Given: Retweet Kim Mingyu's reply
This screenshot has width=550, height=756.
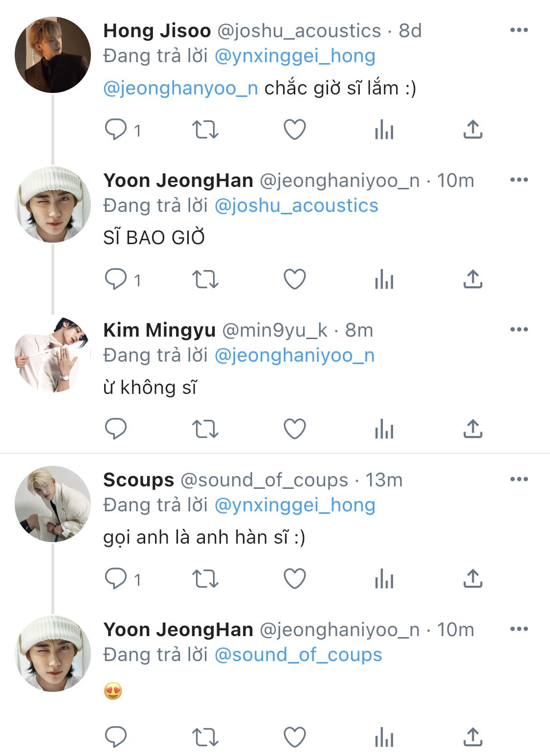Looking at the screenshot, I should tap(205, 429).
